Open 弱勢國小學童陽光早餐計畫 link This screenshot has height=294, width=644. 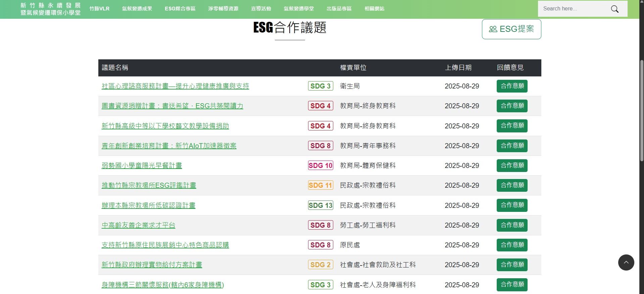click(x=142, y=166)
